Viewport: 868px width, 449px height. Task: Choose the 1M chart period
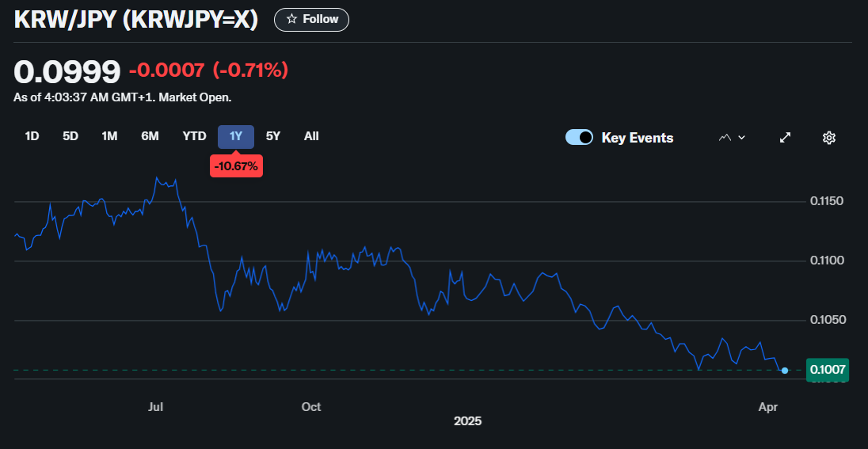tap(109, 136)
